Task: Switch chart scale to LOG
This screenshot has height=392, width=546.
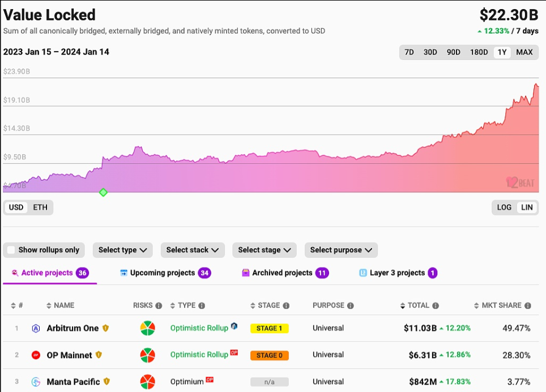Action: coord(504,207)
